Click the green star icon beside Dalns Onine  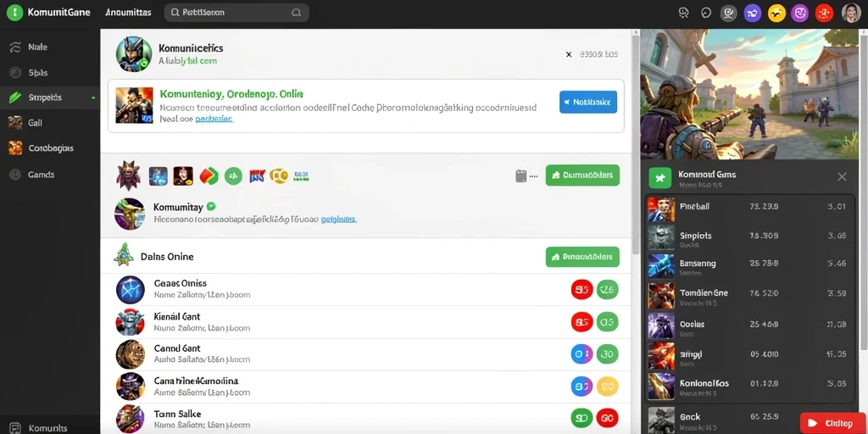coord(124,255)
